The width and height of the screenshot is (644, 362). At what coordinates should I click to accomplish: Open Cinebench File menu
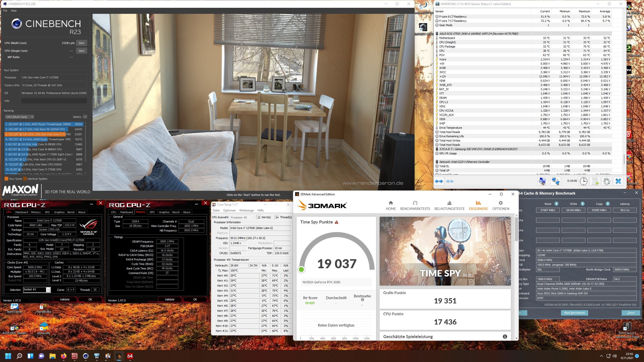click(5, 11)
